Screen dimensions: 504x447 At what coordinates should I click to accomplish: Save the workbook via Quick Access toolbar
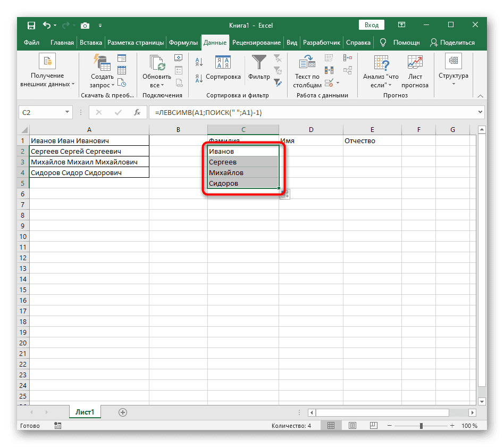pos(31,25)
